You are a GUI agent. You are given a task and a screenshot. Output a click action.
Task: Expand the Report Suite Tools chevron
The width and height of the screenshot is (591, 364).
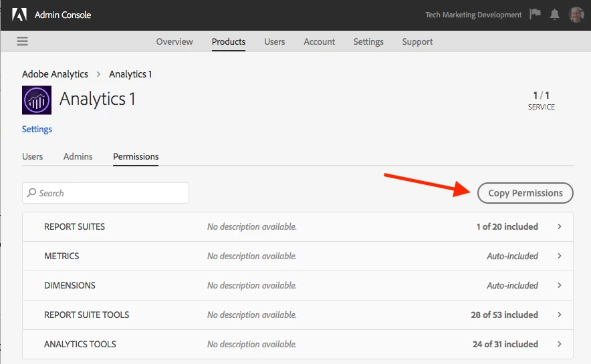pos(560,315)
